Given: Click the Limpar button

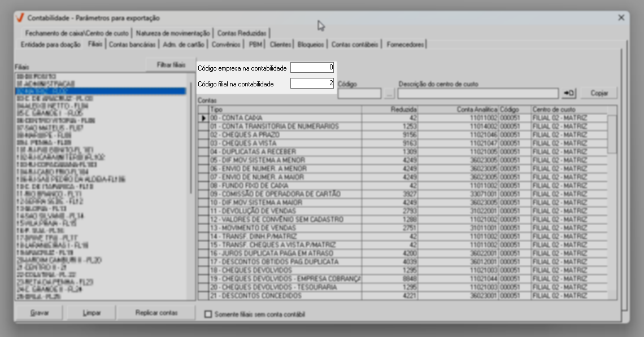Looking at the screenshot, I should point(92,313).
